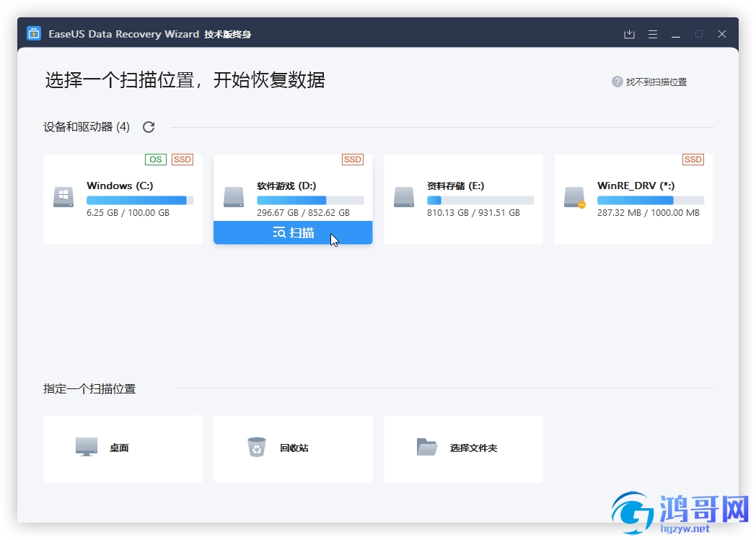Click the SSD badge on Windows (C:)

point(183,160)
